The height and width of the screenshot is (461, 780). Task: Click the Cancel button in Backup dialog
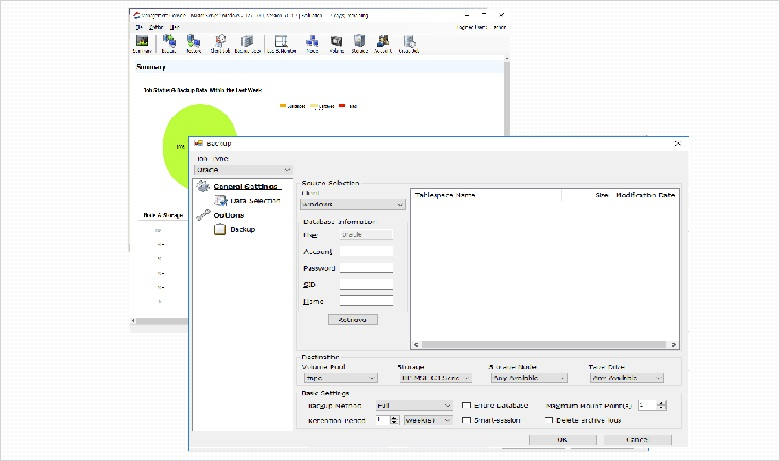[x=638, y=440]
